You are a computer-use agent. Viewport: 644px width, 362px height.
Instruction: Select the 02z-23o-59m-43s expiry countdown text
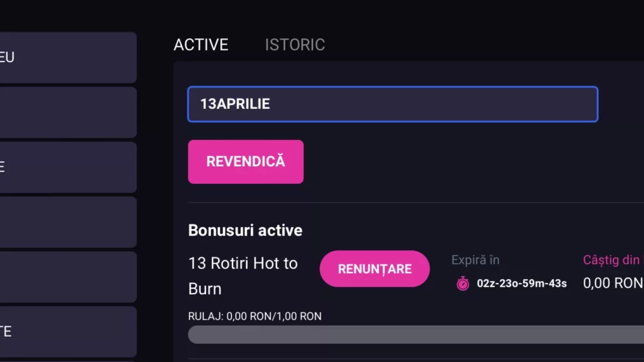point(522,283)
